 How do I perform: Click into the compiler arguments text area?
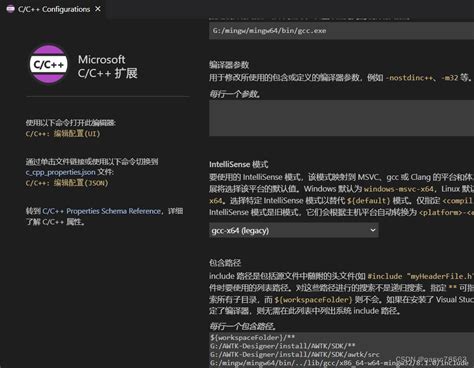point(341,118)
